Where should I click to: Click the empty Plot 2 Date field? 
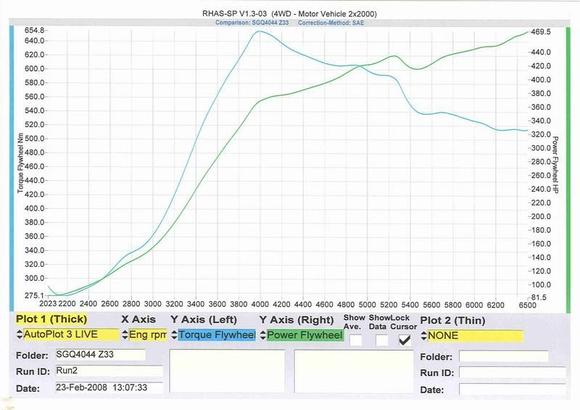pyautogui.click(x=513, y=389)
